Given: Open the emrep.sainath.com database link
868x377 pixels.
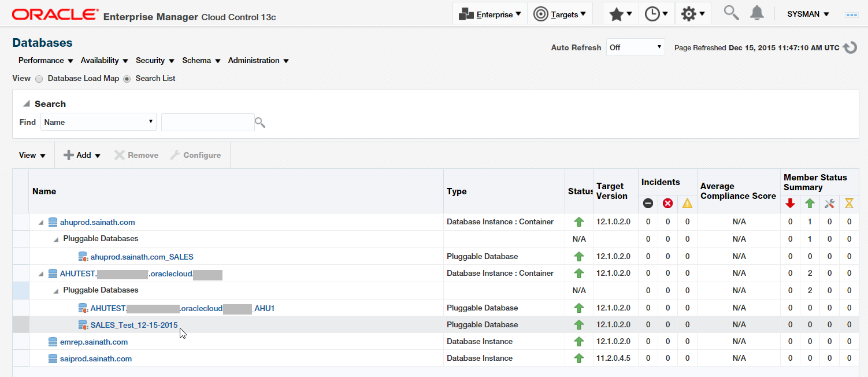Looking at the screenshot, I should tap(94, 342).
